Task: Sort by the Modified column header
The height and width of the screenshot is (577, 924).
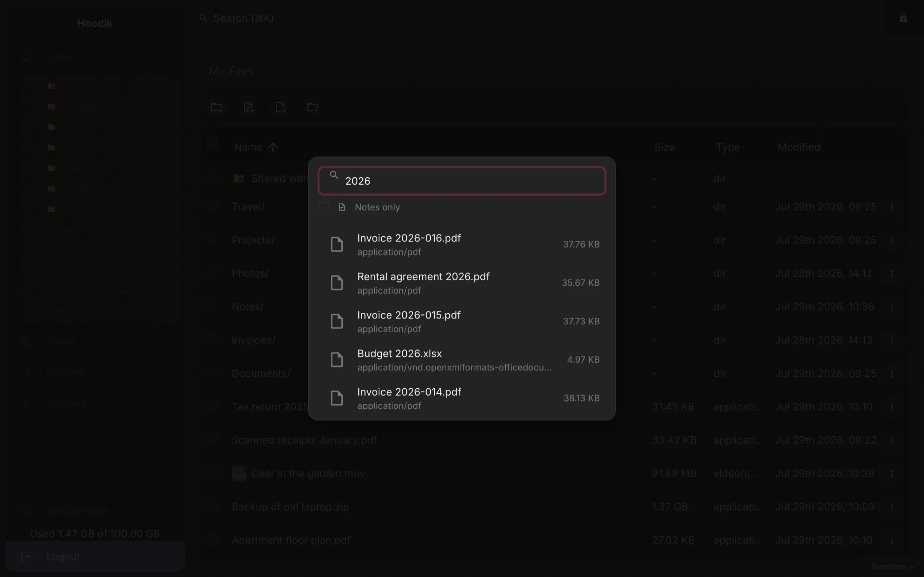Action: click(799, 147)
